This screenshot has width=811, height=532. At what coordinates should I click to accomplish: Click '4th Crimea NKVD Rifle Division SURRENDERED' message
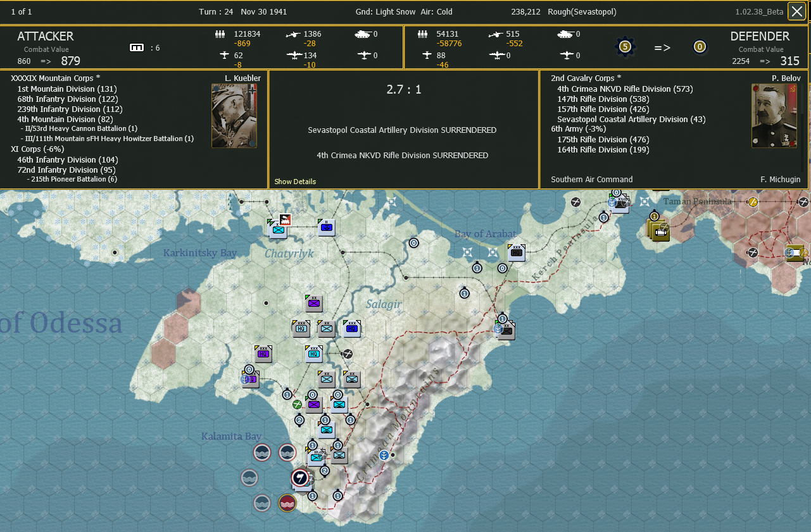403,156
